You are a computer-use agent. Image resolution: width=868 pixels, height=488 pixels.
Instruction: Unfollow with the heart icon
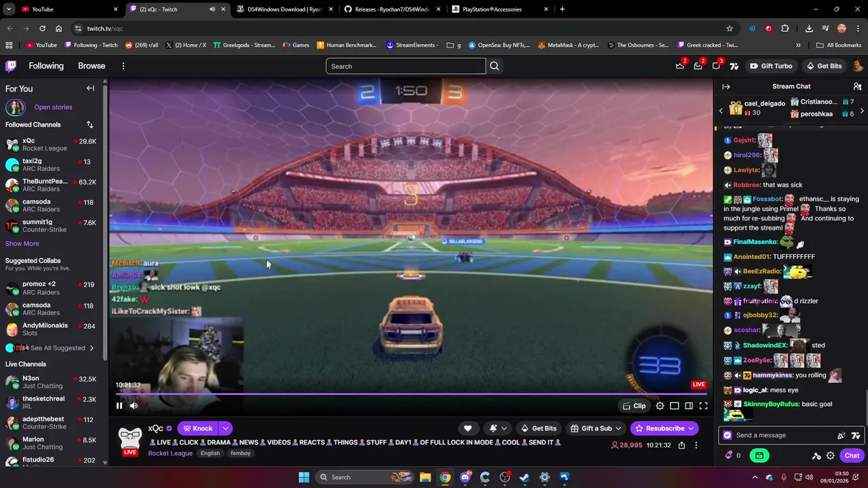tap(467, 428)
